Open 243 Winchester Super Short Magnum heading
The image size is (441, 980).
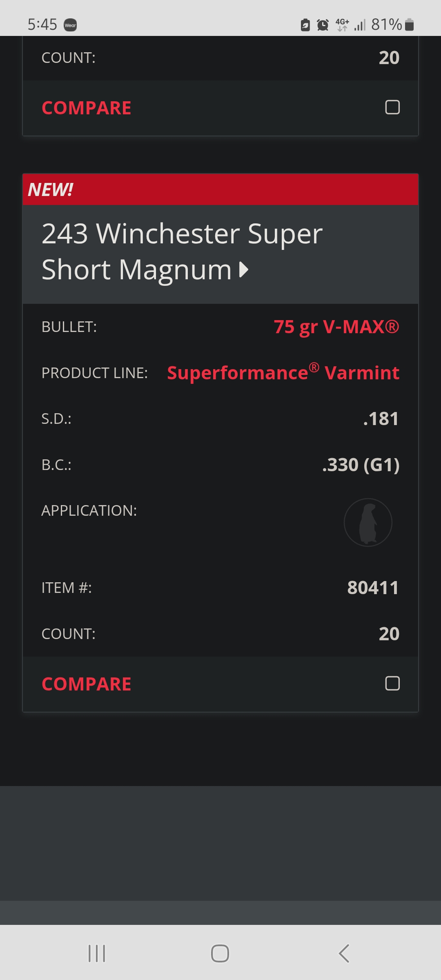(182, 252)
